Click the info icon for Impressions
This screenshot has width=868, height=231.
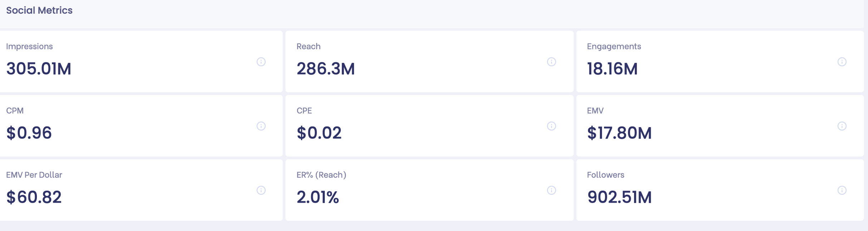point(261,62)
